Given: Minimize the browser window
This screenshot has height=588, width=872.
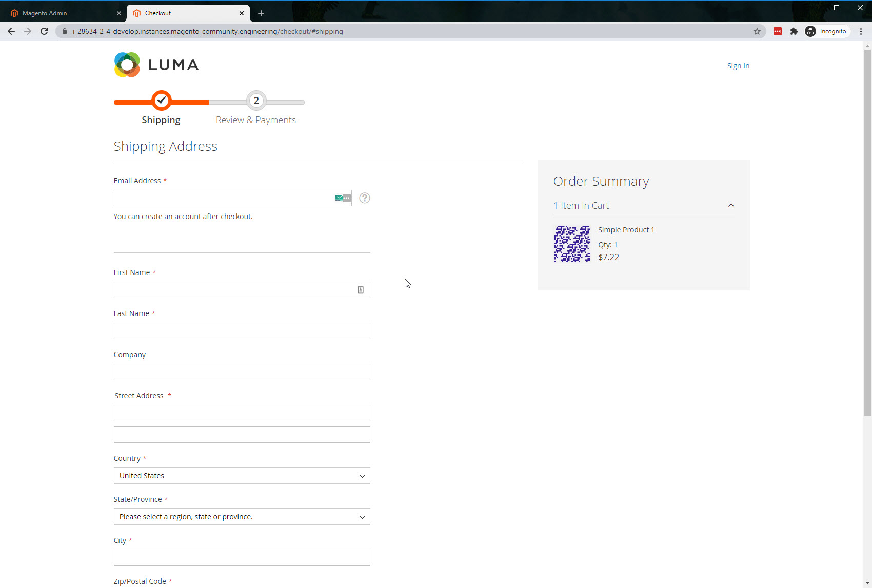Looking at the screenshot, I should 813,8.
